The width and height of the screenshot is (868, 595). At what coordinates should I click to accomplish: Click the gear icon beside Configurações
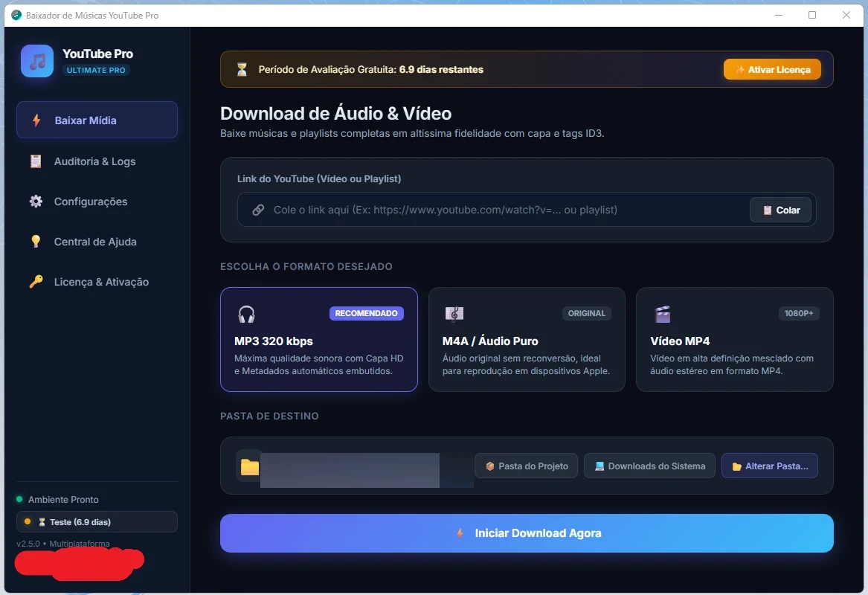(x=36, y=202)
